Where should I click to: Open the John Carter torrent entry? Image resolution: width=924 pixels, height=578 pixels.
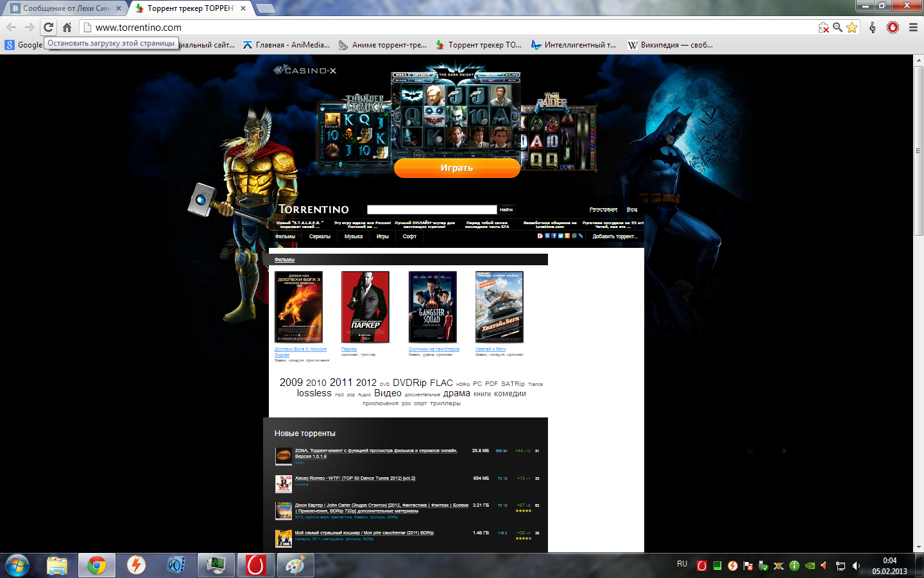(x=382, y=508)
